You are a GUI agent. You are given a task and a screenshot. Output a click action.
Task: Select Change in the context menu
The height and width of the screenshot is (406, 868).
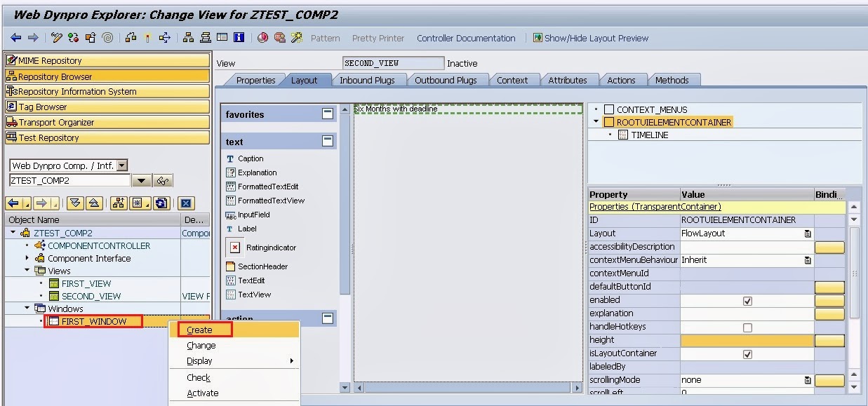201,345
